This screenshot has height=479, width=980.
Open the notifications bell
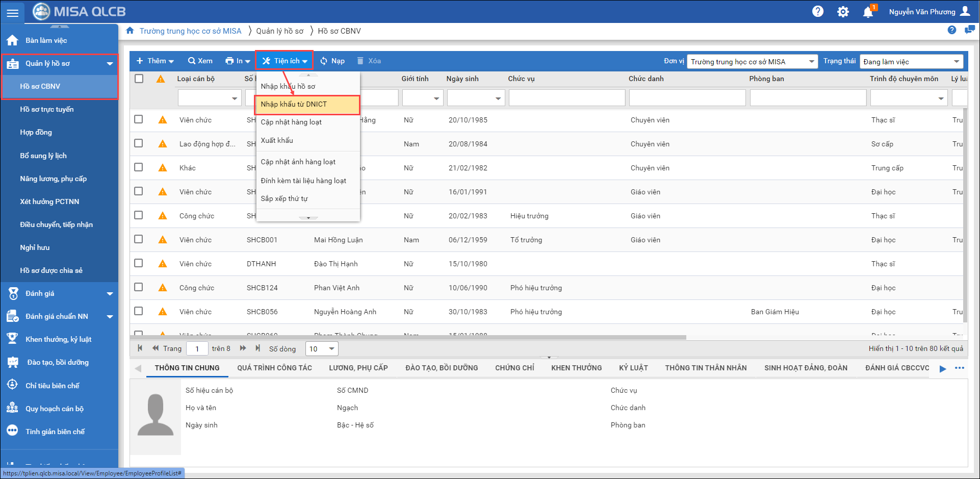coord(868,12)
